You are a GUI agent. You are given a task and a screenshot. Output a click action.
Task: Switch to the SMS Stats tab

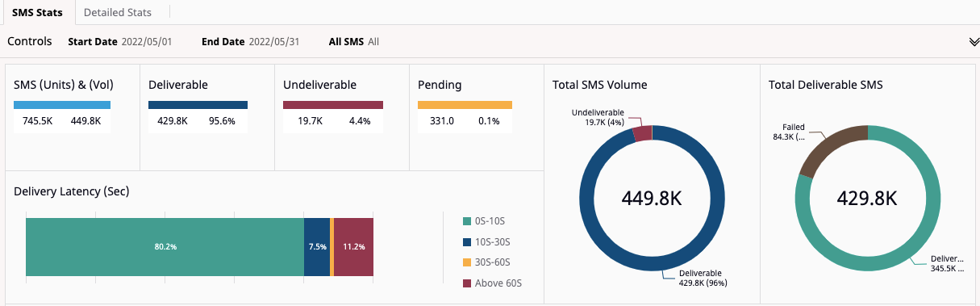click(37, 12)
